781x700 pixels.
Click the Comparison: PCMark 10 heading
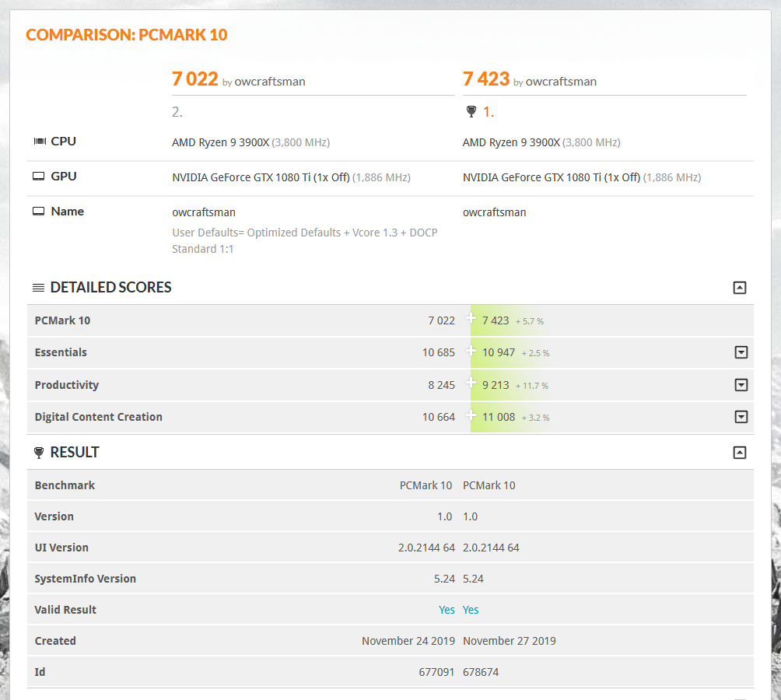click(127, 35)
